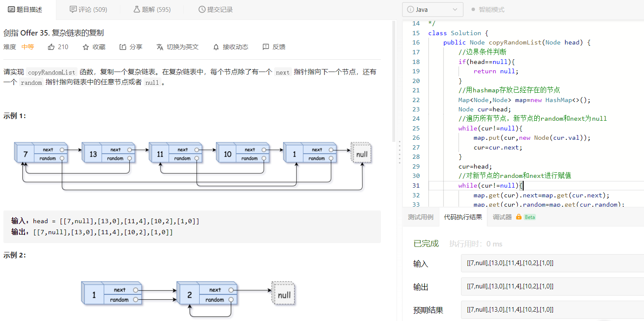Open the 调试器 debugger tab
644x321 pixels.
[502, 217]
